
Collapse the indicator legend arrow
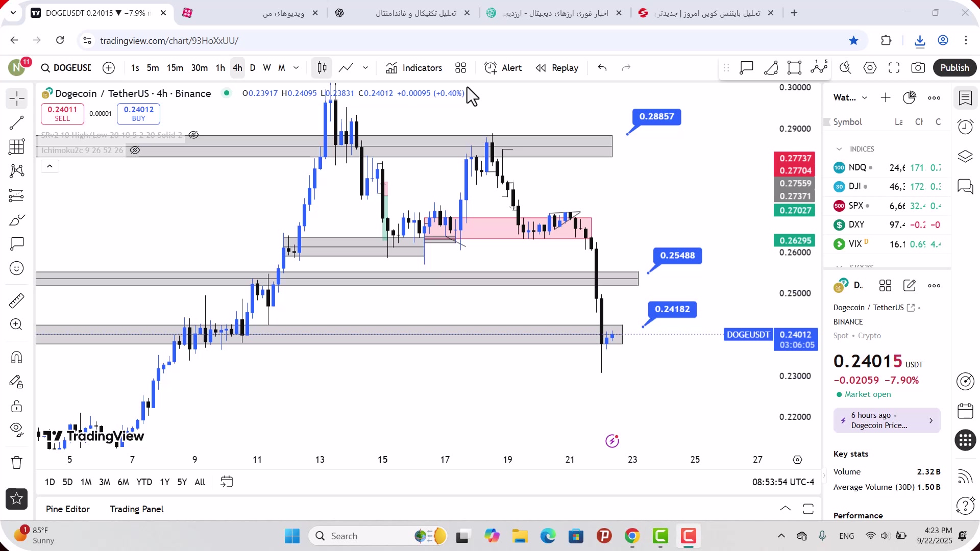click(x=50, y=166)
